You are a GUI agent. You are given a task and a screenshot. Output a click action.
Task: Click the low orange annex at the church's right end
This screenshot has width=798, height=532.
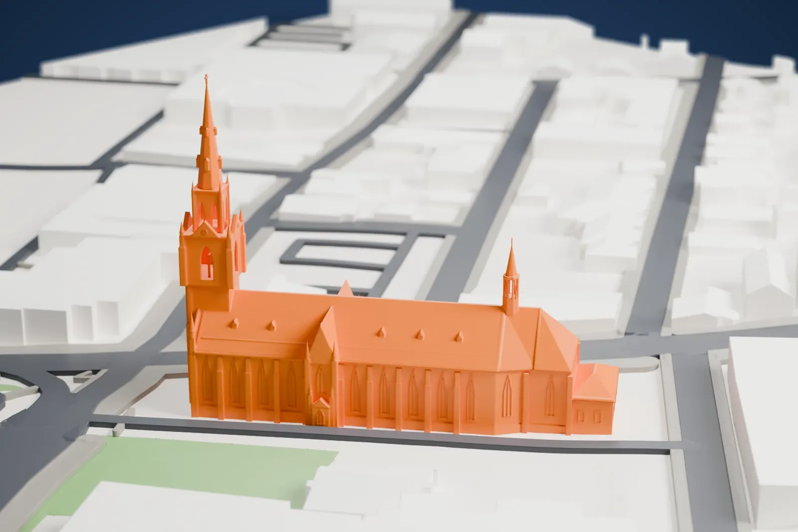pos(595,399)
